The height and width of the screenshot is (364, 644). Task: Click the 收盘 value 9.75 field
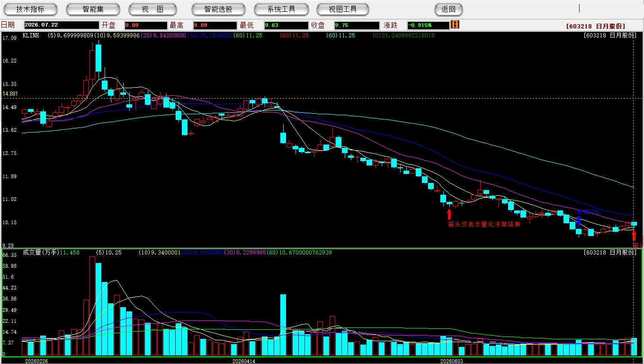[357, 26]
